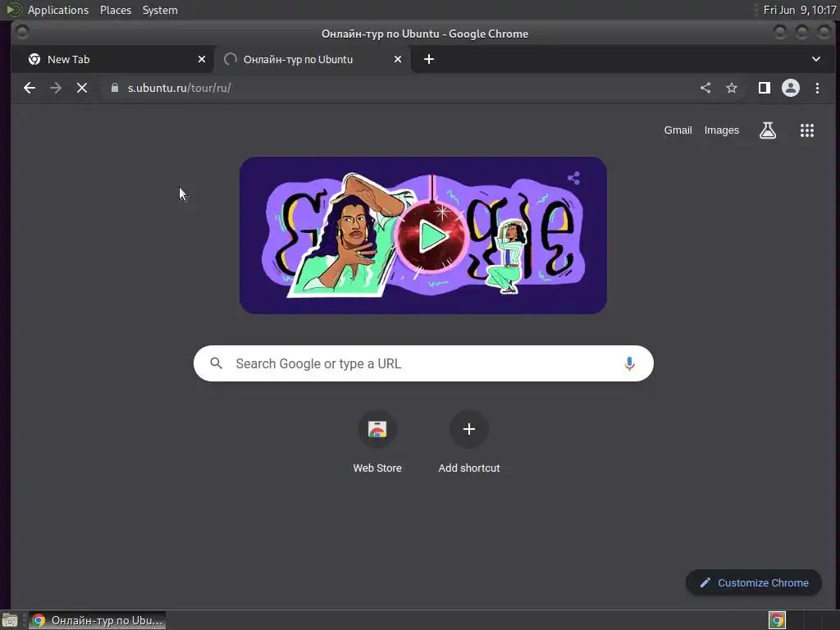Select the Онлайн-тур по Ubuntu tab

tap(313, 59)
